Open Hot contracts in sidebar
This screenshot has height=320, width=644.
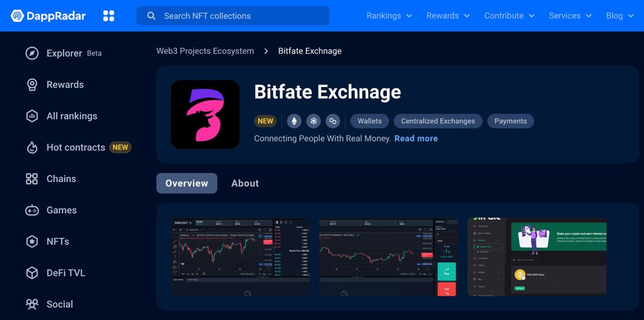[x=78, y=147]
